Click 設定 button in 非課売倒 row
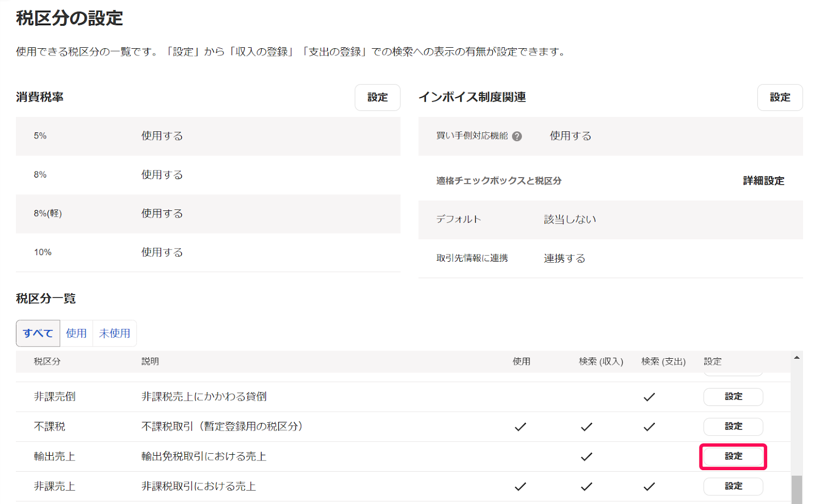Viewport: 821px width, 504px height. click(x=733, y=397)
